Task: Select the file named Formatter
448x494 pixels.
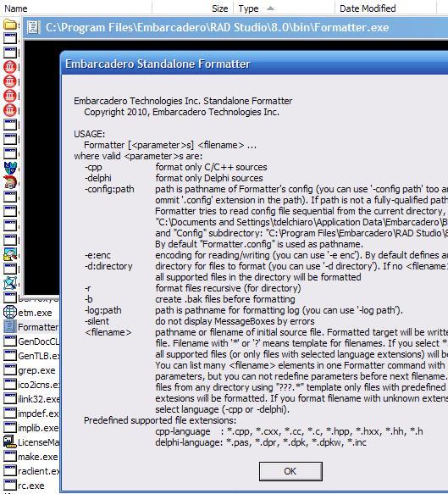Action: pyautogui.click(x=38, y=327)
